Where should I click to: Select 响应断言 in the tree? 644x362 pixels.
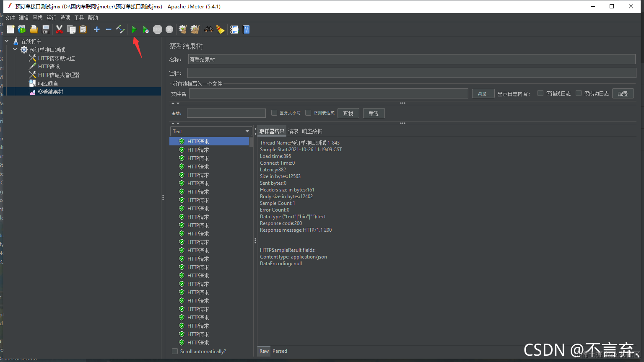[48, 83]
